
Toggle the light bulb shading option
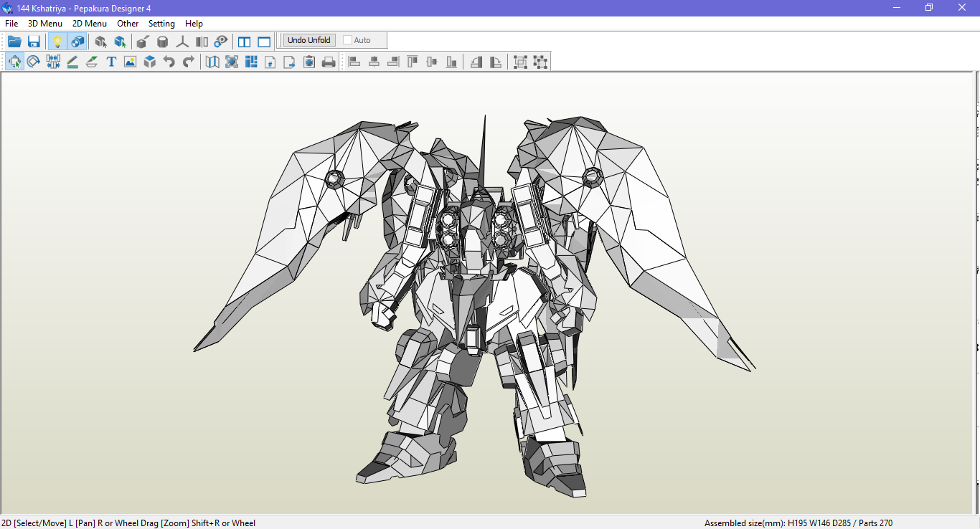coord(57,41)
